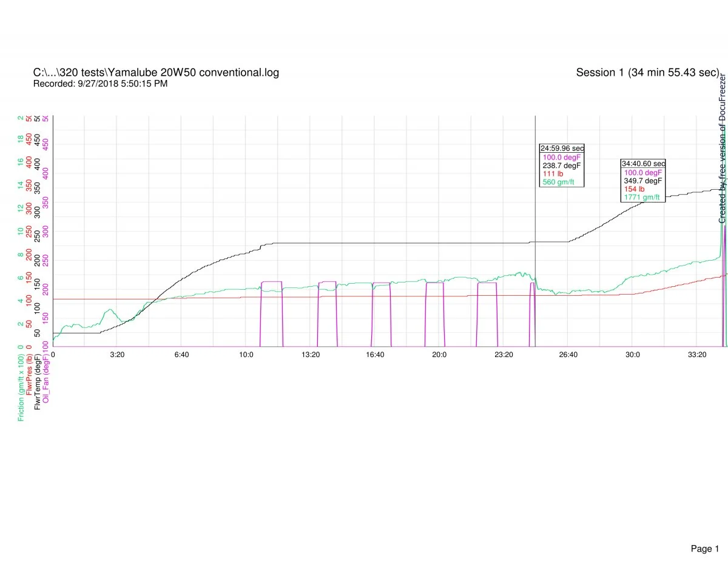Screen dimensions: 728x562
Task: Click the DocuFreezer watermark text
Action: pos(723,149)
